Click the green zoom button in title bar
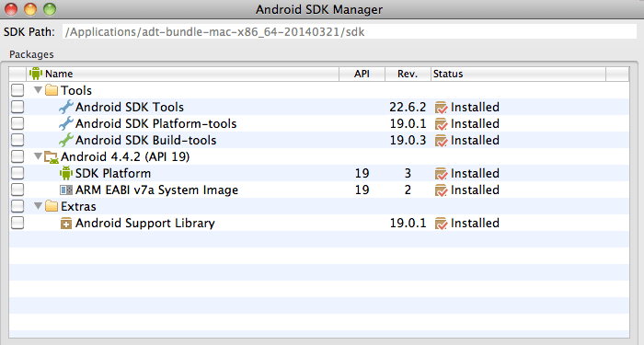Image resolution: width=644 pixels, height=345 pixels. pyautogui.click(x=50, y=9)
